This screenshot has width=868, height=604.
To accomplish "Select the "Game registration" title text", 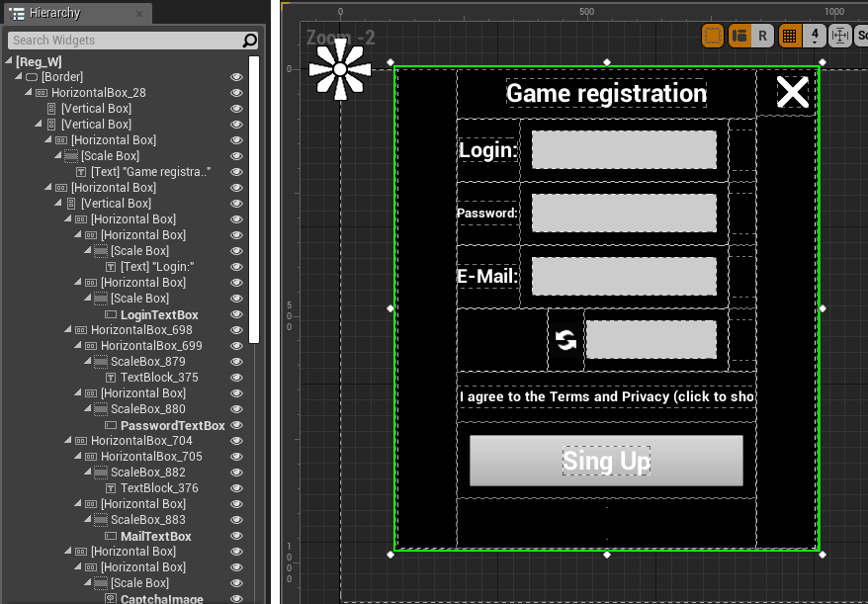I will [x=606, y=93].
